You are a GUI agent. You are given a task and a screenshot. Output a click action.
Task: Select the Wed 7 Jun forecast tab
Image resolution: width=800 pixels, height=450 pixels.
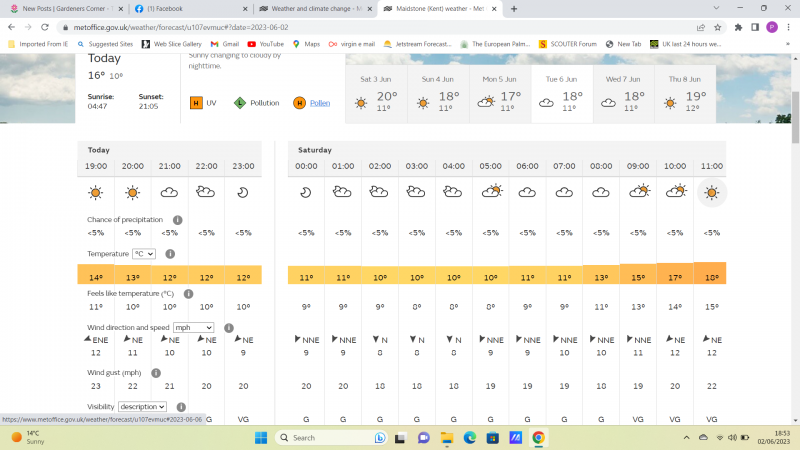coord(623,94)
